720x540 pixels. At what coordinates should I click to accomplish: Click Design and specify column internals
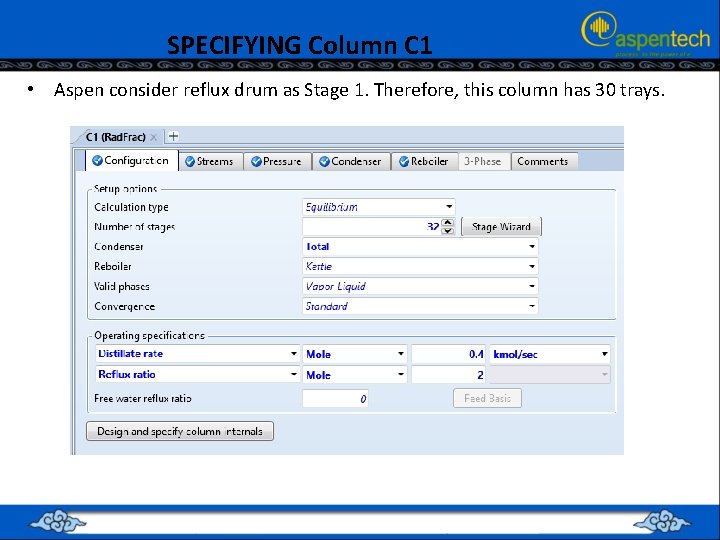pyautogui.click(x=180, y=431)
